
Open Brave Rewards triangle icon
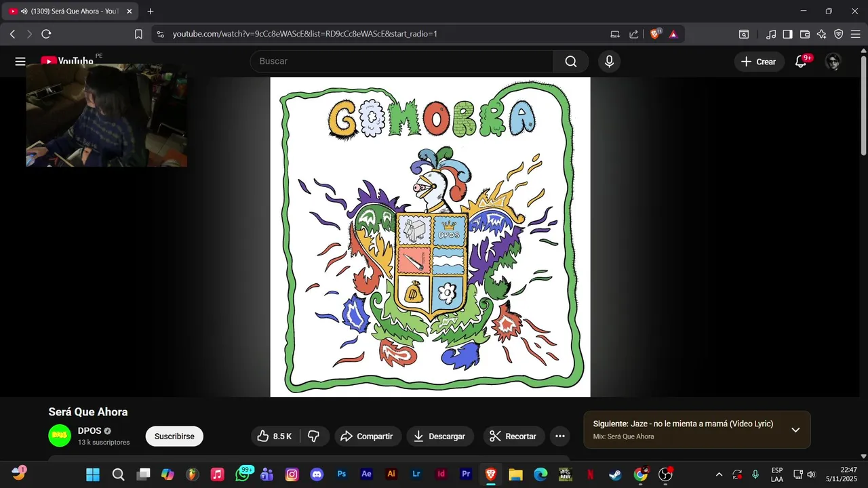click(x=673, y=34)
